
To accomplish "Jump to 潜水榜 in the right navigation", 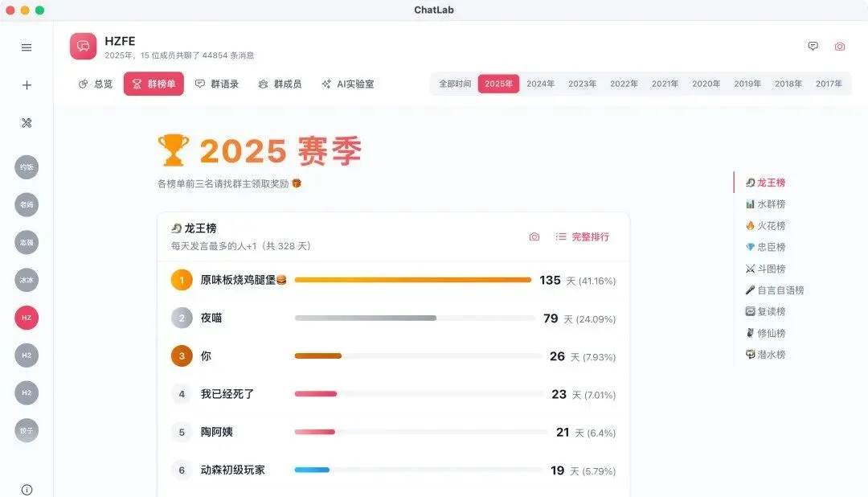I will pos(766,355).
